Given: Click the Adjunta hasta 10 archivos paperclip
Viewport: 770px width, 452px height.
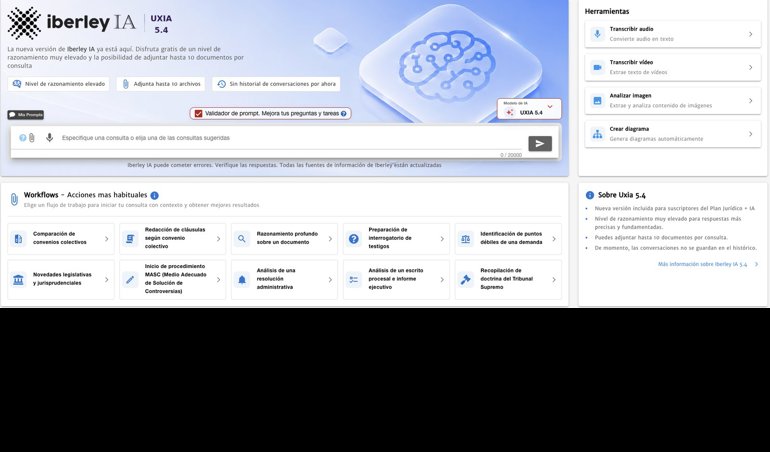Looking at the screenshot, I should (x=125, y=84).
